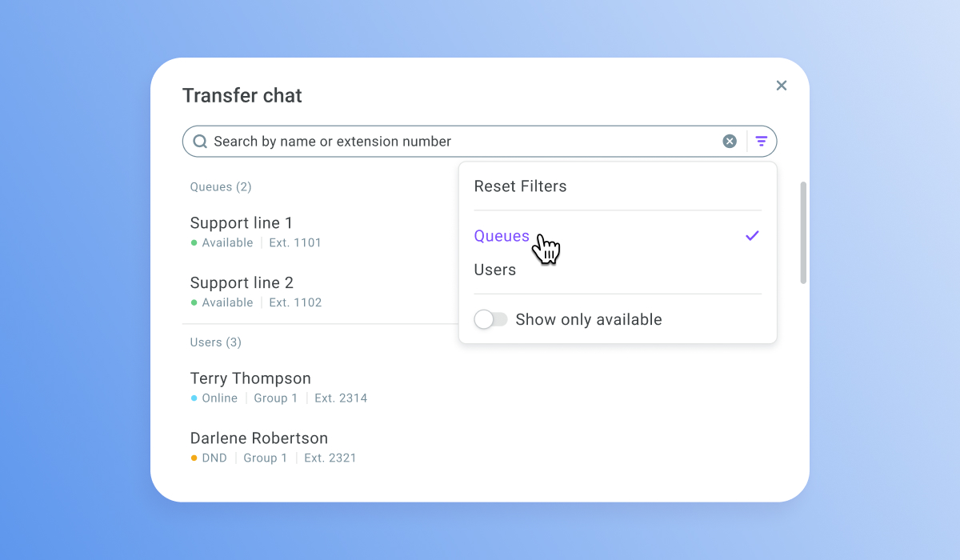Click green status dot of Support line 1
Screen dimensions: 960x560
point(194,243)
